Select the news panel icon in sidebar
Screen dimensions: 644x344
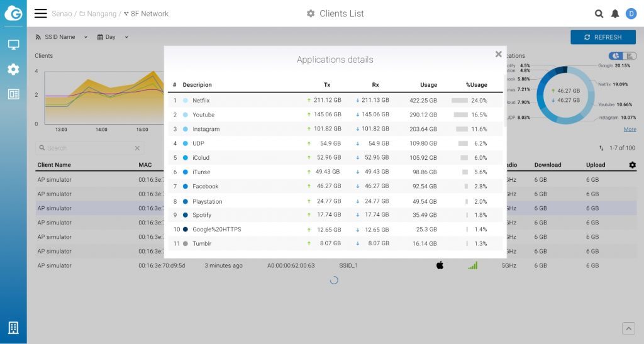coord(14,94)
